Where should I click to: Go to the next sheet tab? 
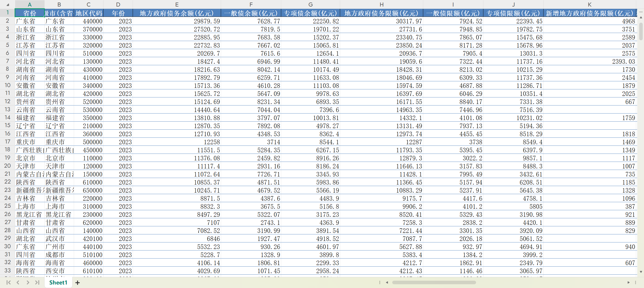(28, 282)
